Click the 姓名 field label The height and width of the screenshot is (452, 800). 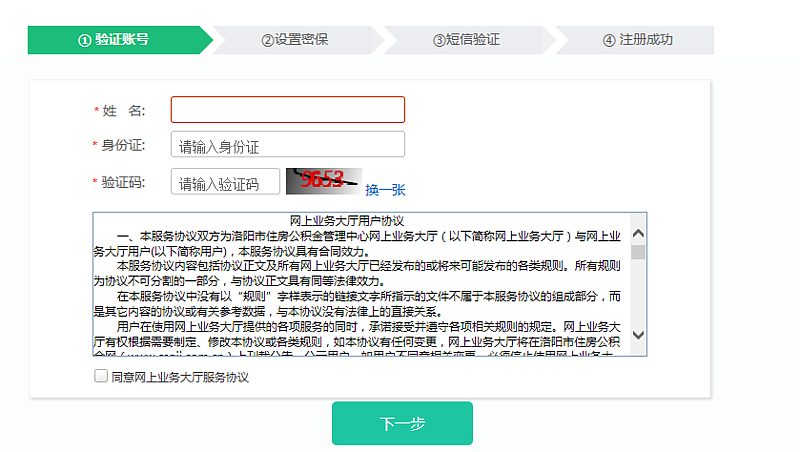tap(123, 109)
